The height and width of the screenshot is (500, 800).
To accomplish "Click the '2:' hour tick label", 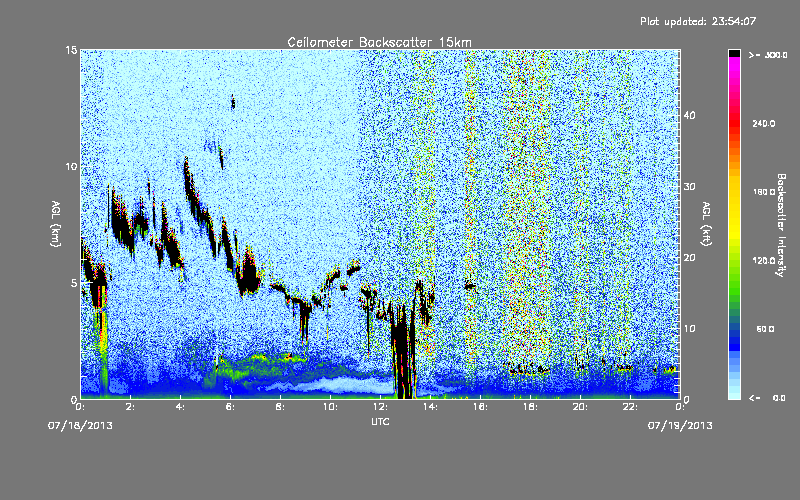I will coord(130,407).
